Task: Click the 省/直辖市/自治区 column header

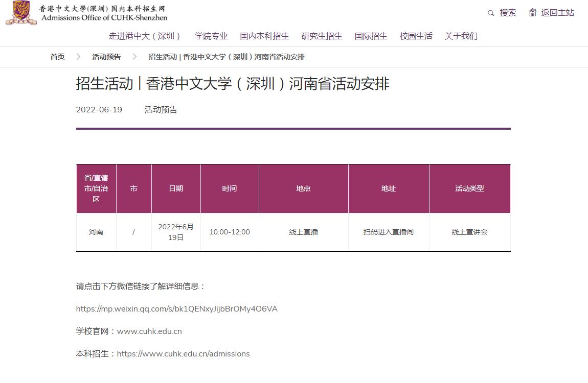Action: (96, 188)
